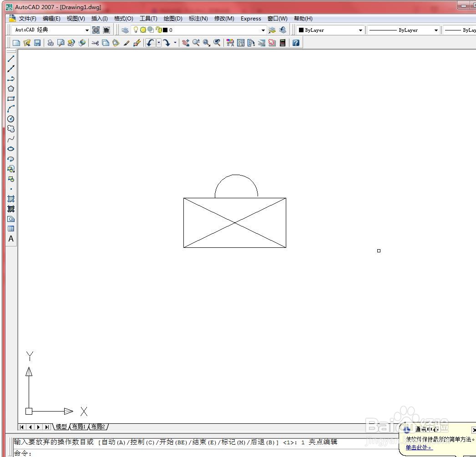
Task: Select the Ellipse tool
Action: pyautogui.click(x=11, y=149)
